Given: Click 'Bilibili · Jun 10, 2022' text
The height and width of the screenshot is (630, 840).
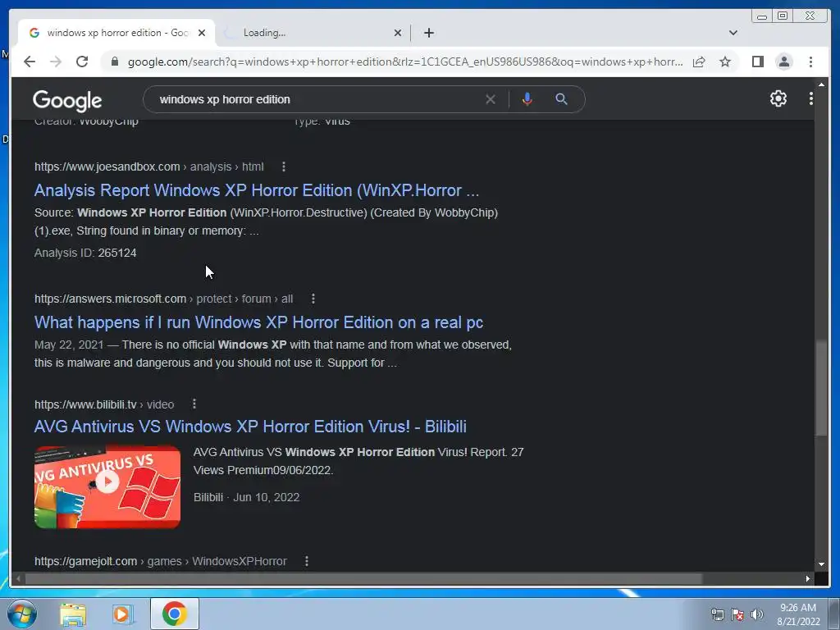Looking at the screenshot, I should [x=246, y=497].
